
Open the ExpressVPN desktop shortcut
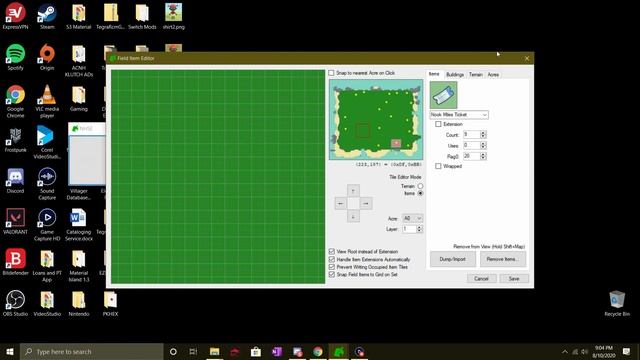tap(16, 16)
